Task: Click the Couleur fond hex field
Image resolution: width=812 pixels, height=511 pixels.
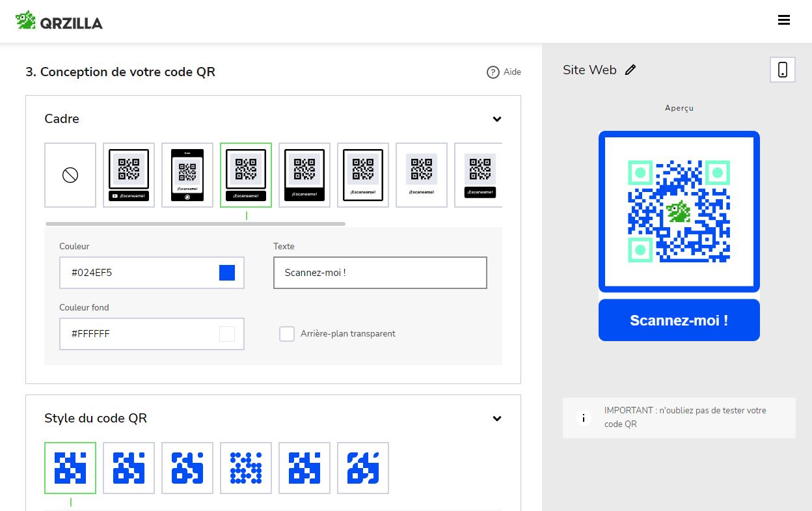Action: click(152, 334)
